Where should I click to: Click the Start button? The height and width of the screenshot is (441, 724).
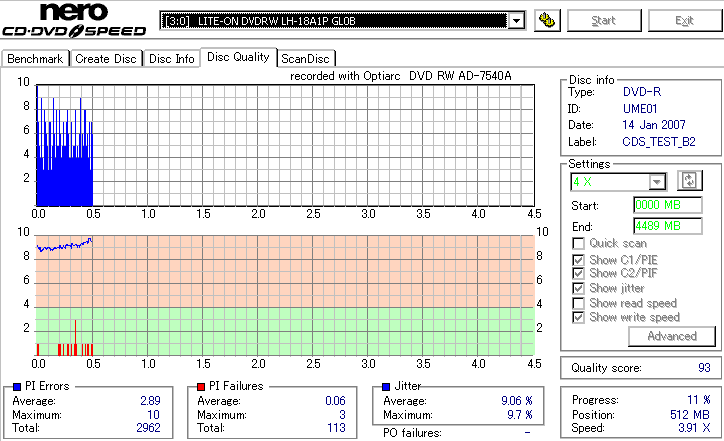pyautogui.click(x=604, y=21)
